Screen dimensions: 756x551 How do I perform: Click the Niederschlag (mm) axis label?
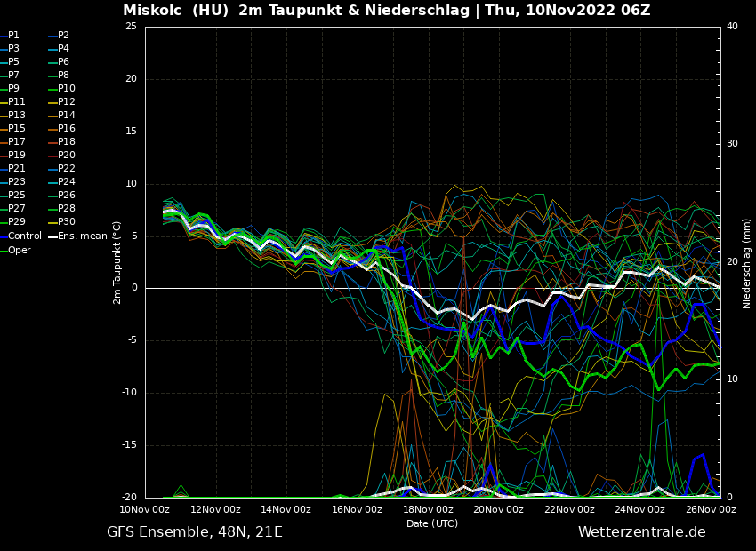(x=747, y=263)
